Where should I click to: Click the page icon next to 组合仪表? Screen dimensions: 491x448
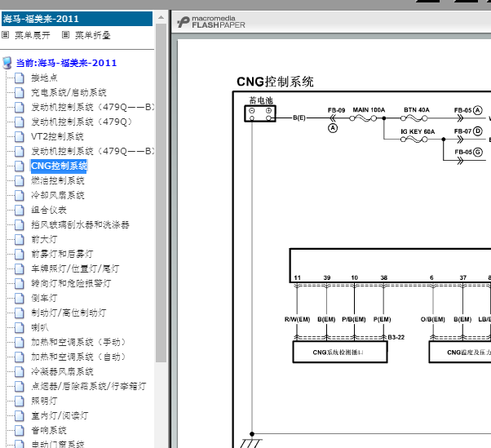pos(19,211)
